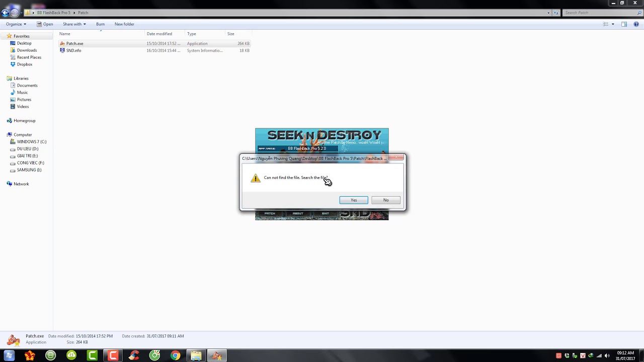Click the PATCH button in the patcher window

click(x=270, y=214)
